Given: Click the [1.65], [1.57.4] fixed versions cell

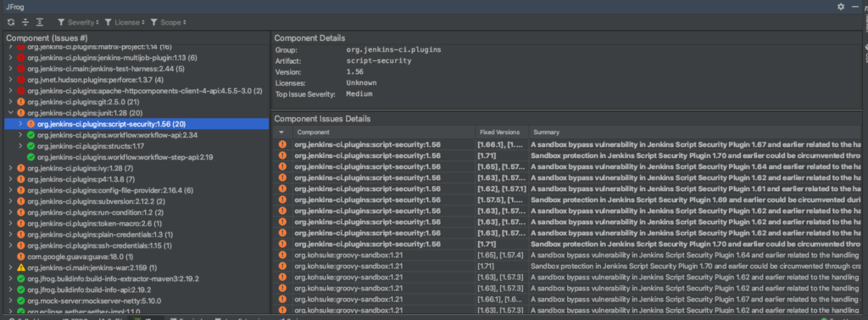Looking at the screenshot, I should point(501,255).
